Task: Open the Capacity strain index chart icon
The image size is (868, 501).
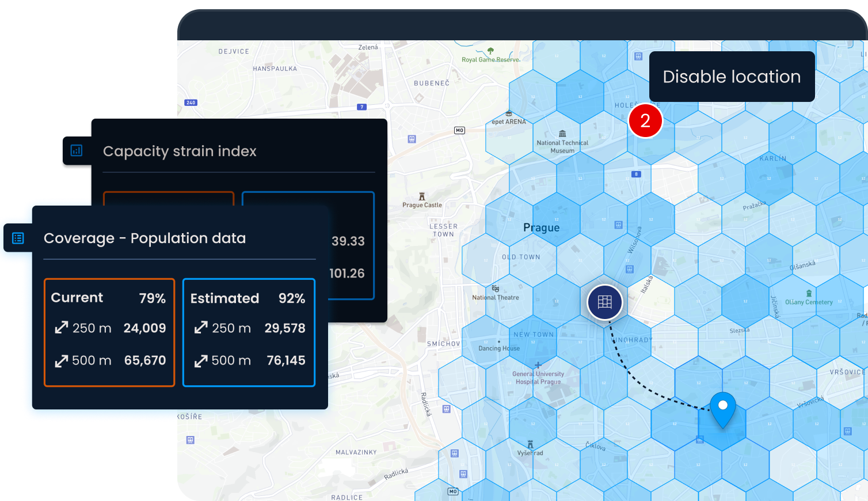Action: 77,150
